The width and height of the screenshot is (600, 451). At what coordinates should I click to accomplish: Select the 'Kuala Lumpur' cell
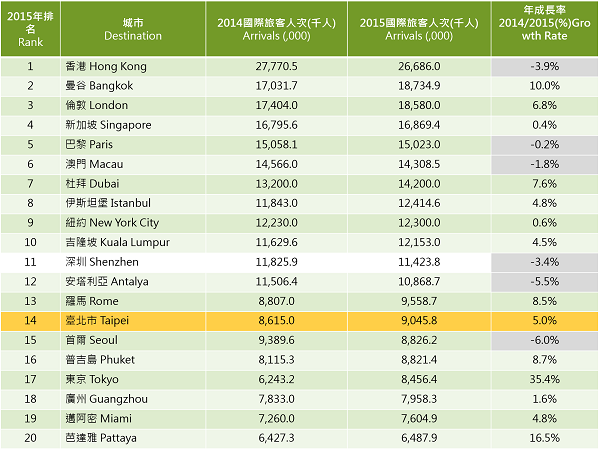pyautogui.click(x=133, y=243)
